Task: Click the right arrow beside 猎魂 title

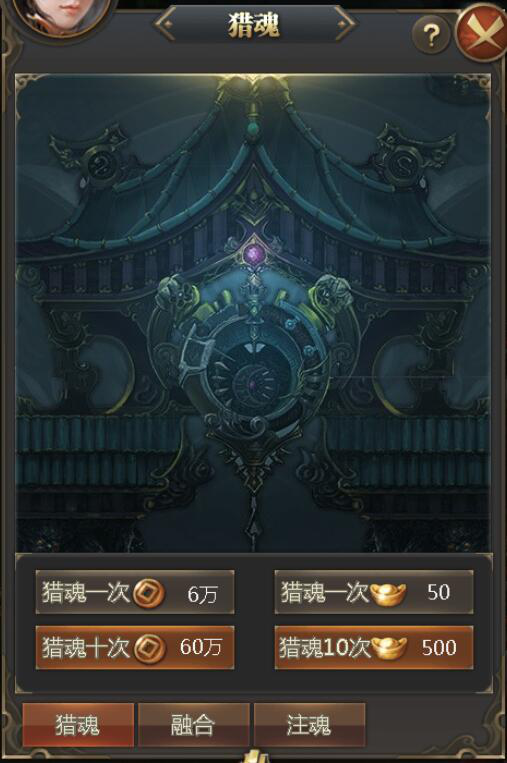Action: click(x=344, y=24)
